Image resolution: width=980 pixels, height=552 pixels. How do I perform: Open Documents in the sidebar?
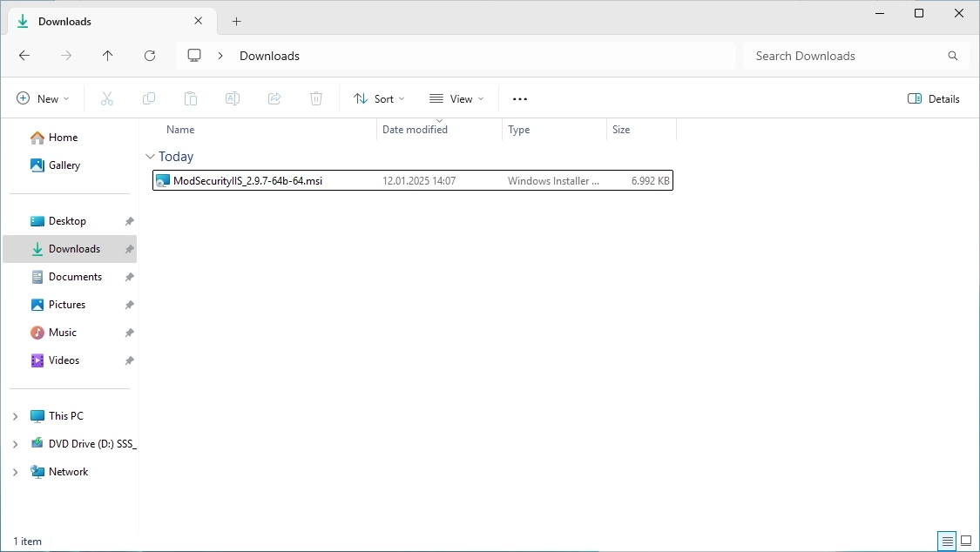pyautogui.click(x=75, y=277)
